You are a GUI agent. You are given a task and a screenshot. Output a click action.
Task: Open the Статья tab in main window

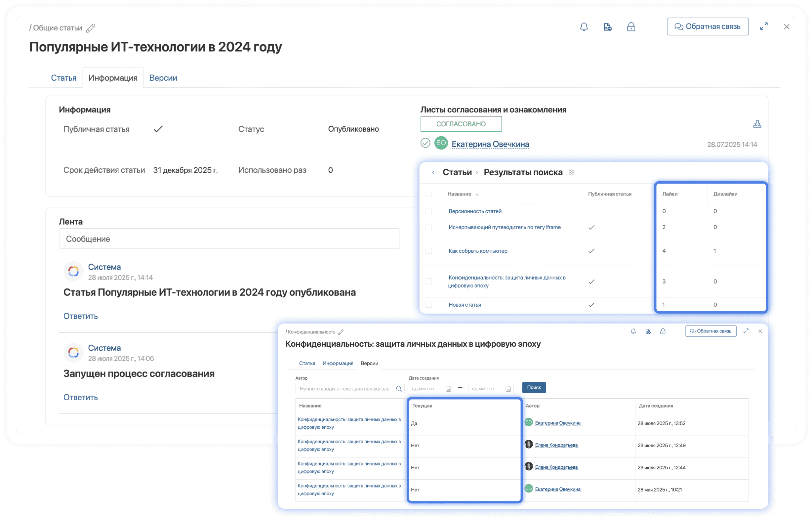click(63, 78)
